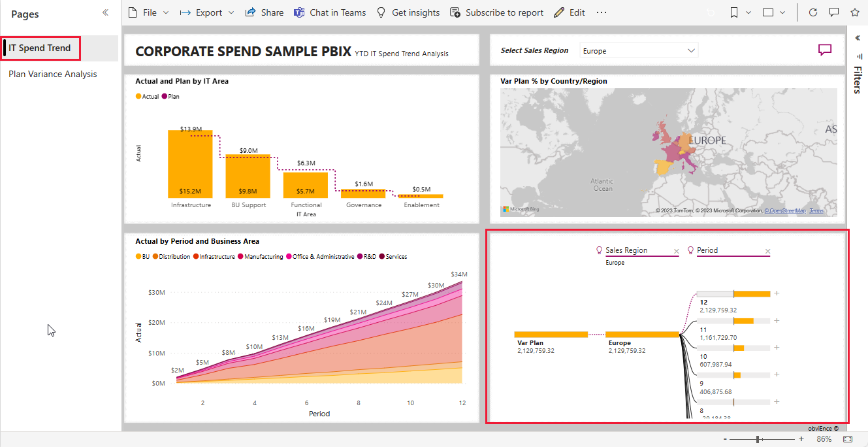This screenshot has height=447, width=868.
Task: Open comments via the speech bubble icon
Action: pyautogui.click(x=834, y=12)
